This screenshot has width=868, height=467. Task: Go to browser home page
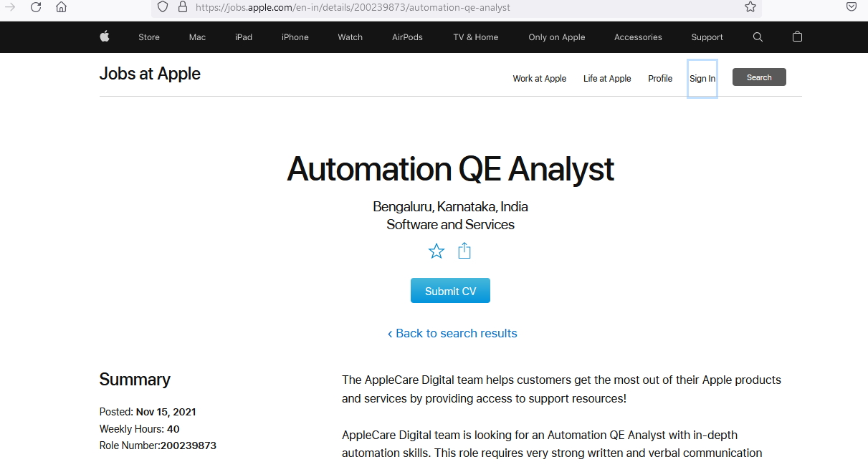point(62,7)
